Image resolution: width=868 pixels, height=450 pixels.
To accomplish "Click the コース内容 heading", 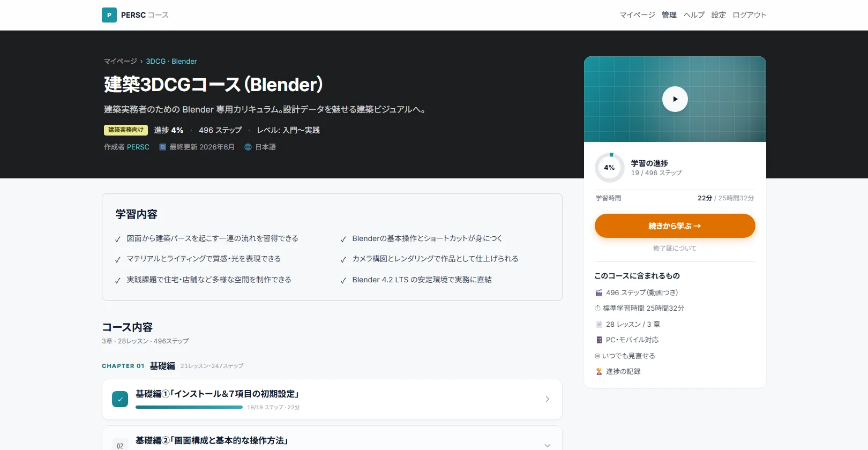I will tap(128, 327).
